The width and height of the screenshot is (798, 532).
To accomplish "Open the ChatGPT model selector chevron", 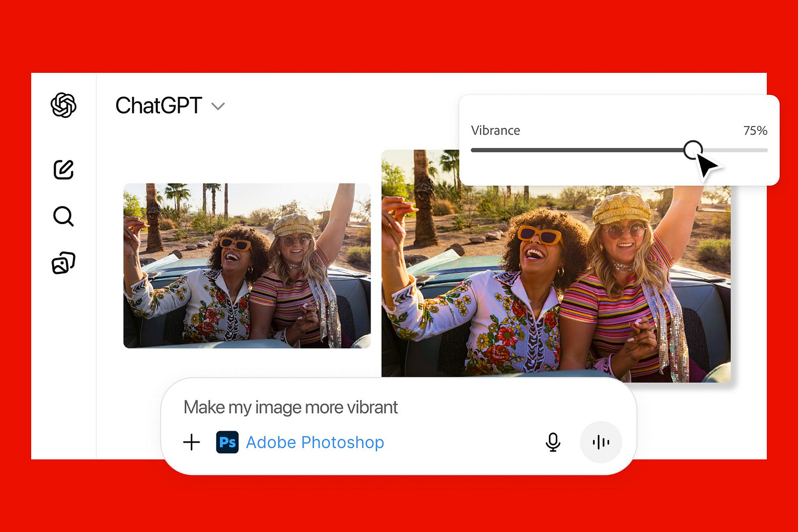I will 218,106.
